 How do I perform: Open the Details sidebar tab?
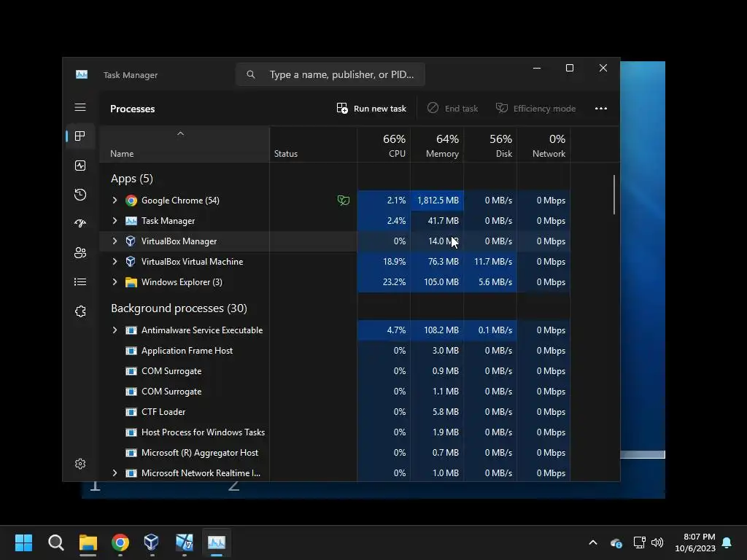(80, 282)
